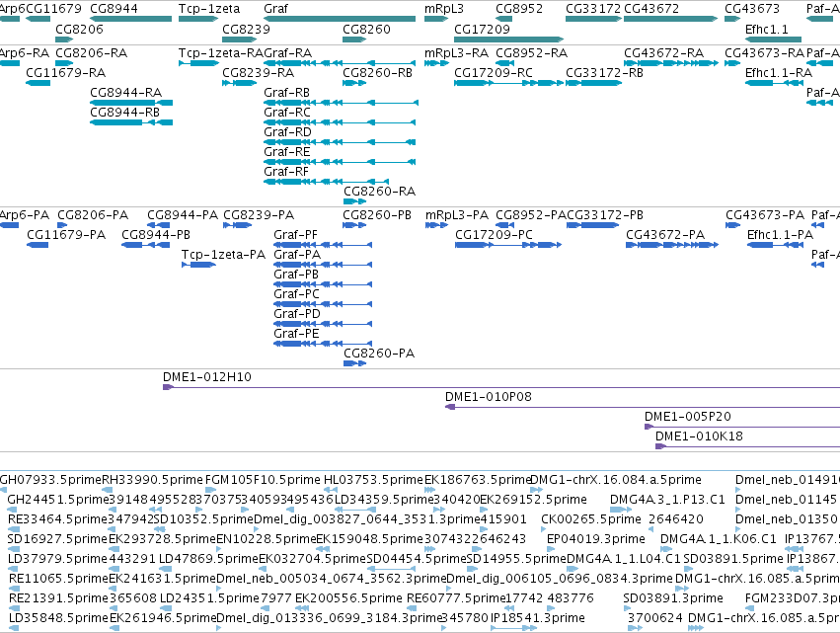The image size is (840, 633).
Task: Click the CG8952 gene label
Action: coord(518,9)
